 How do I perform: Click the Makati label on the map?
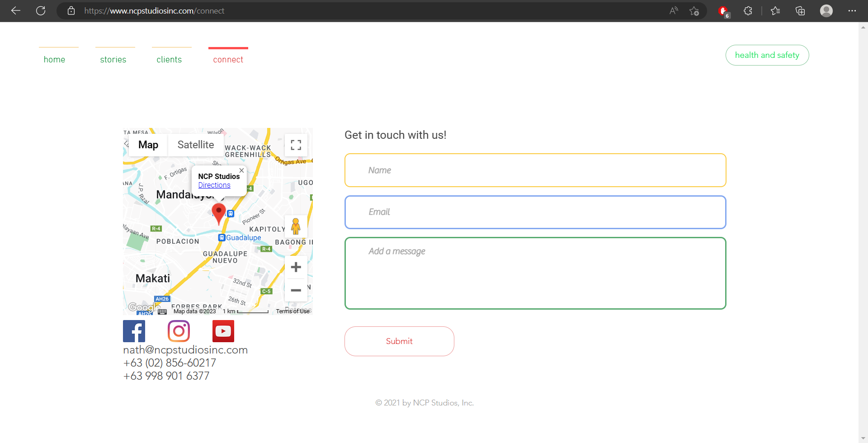[x=153, y=278]
